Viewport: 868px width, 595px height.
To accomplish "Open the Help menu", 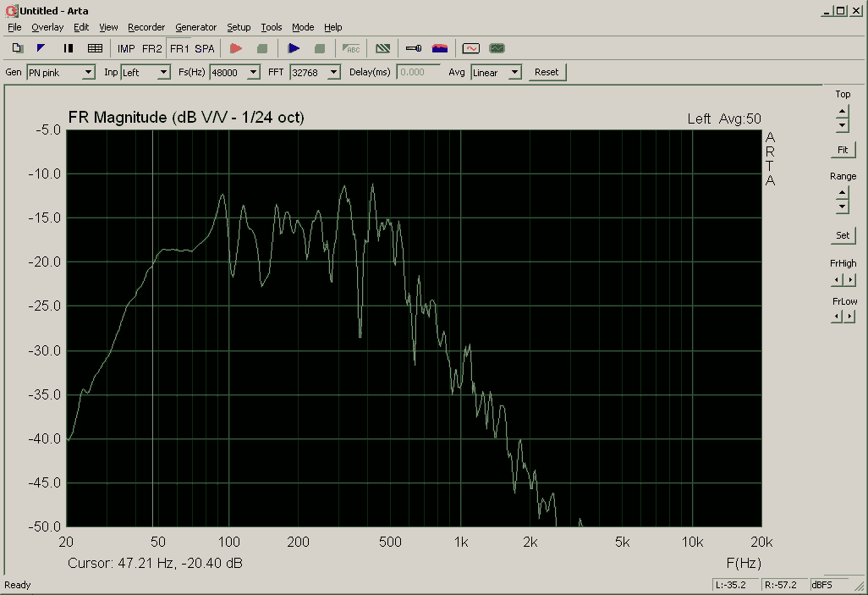I will (x=332, y=27).
